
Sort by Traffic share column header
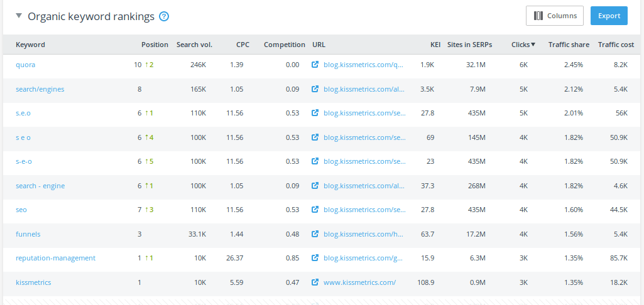[568, 45]
